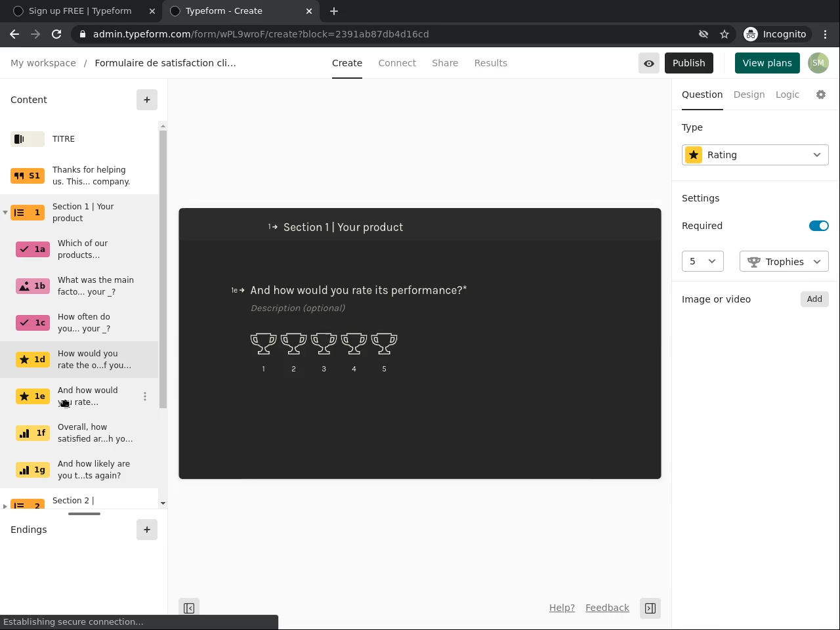This screenshot has height=630, width=840.
Task: Switch to the Connect tab
Action: [x=397, y=63]
